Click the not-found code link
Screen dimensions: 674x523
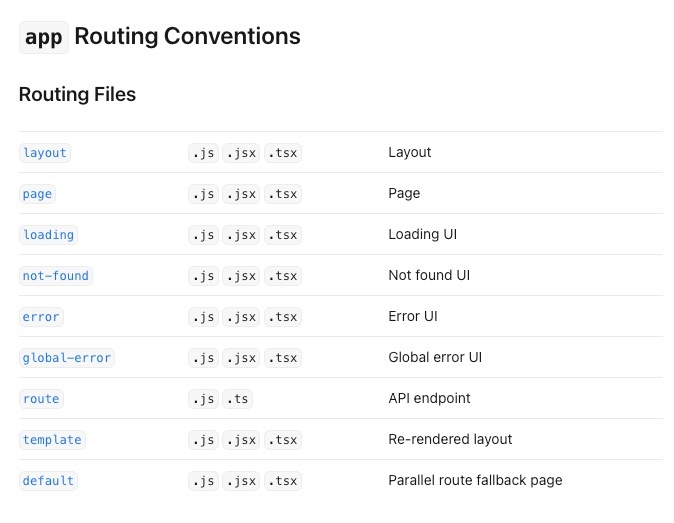(x=55, y=276)
